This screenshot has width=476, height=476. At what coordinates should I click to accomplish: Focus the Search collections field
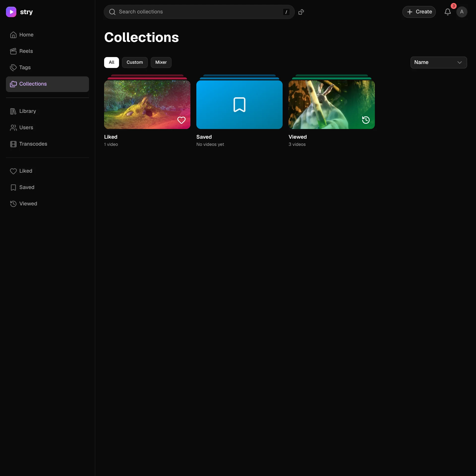click(199, 12)
